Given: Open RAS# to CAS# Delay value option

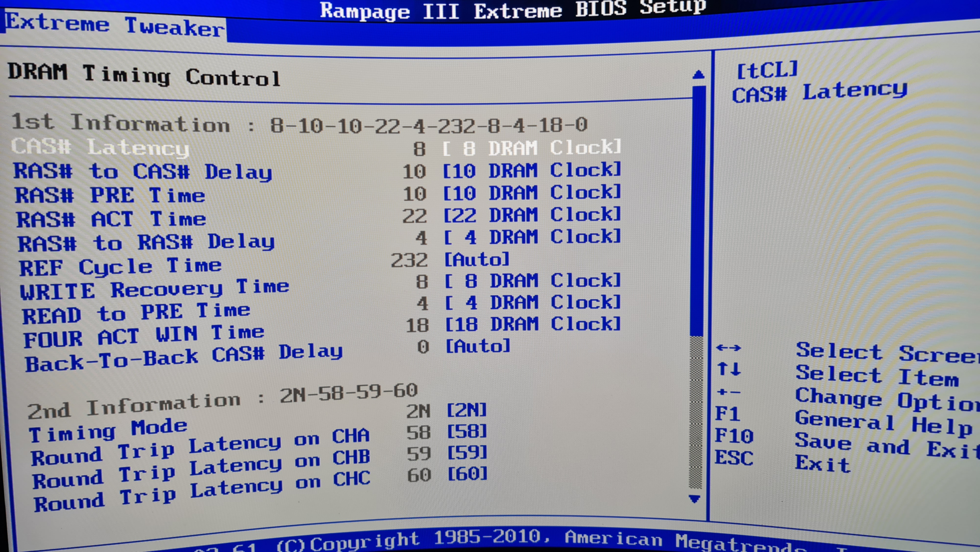Looking at the screenshot, I should coord(532,170).
